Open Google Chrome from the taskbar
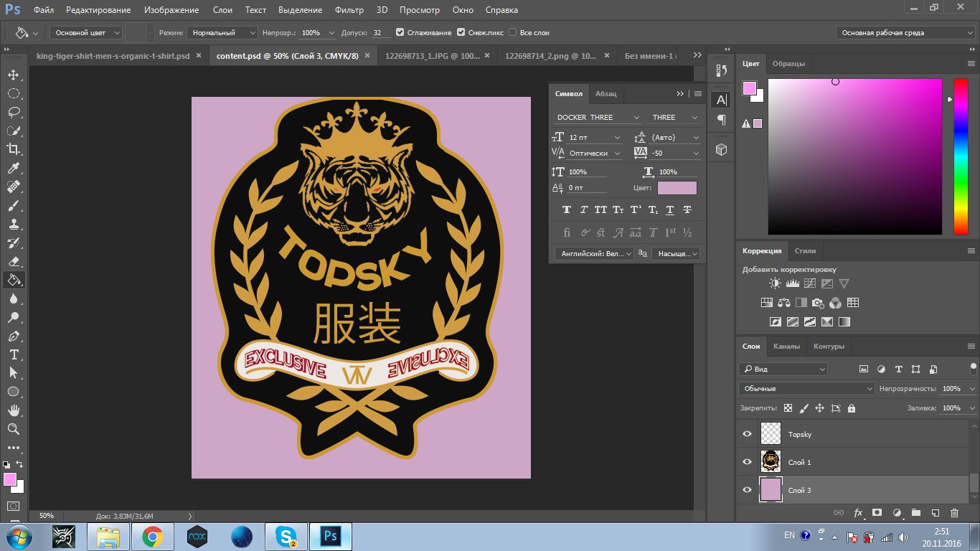 click(152, 536)
